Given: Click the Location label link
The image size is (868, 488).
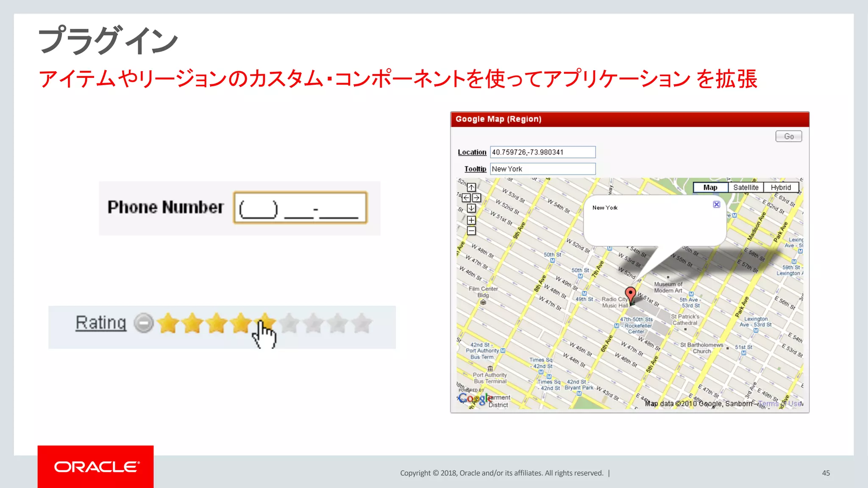Looking at the screenshot, I should [x=472, y=152].
